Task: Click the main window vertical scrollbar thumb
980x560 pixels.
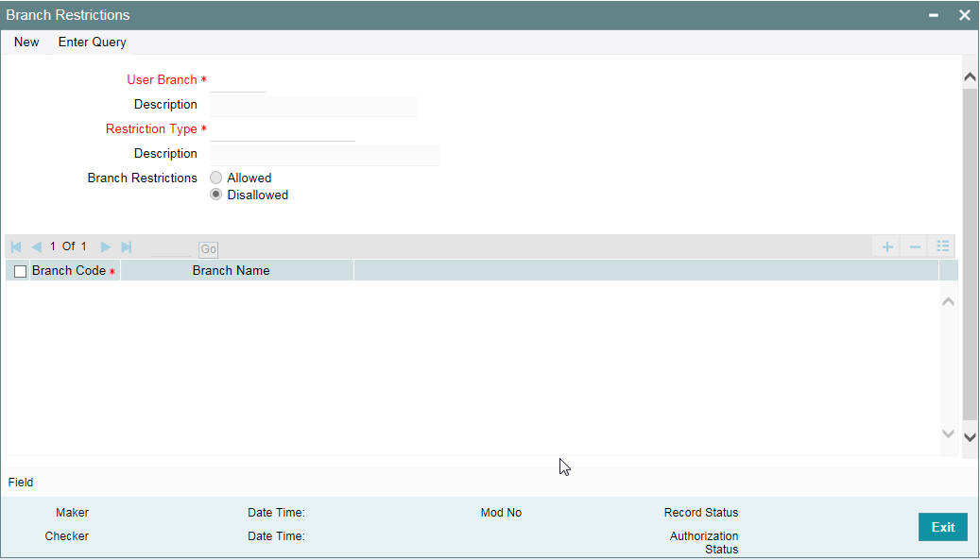Action: coord(970,254)
